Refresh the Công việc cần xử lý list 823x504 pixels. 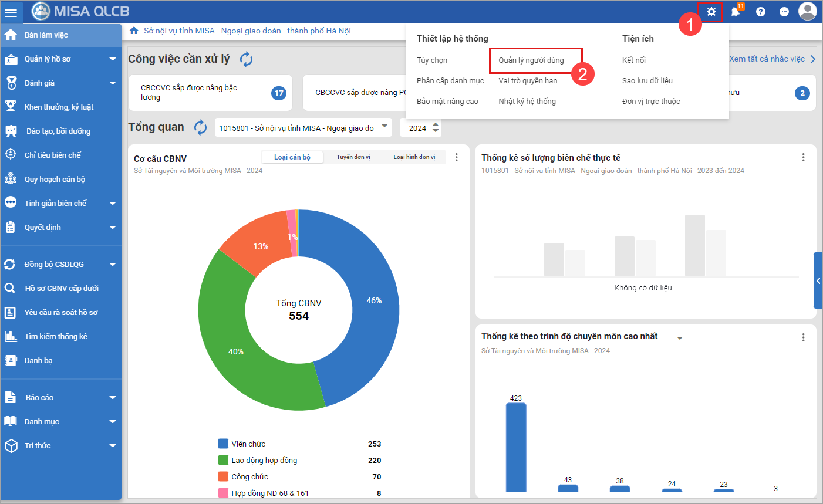(246, 59)
